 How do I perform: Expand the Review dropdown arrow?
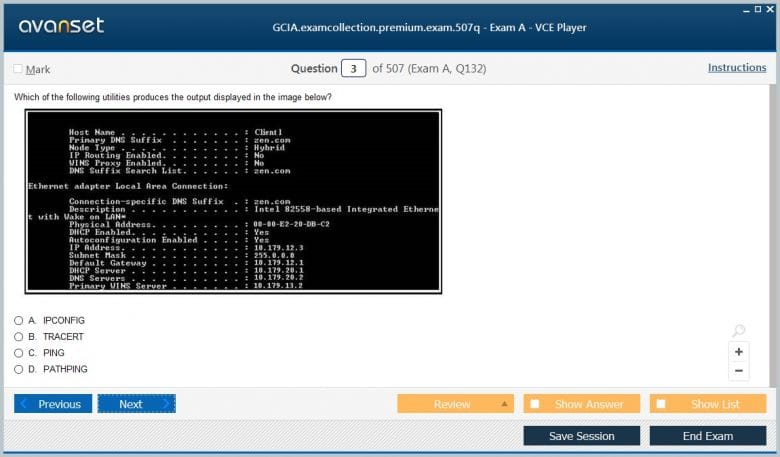tap(504, 404)
